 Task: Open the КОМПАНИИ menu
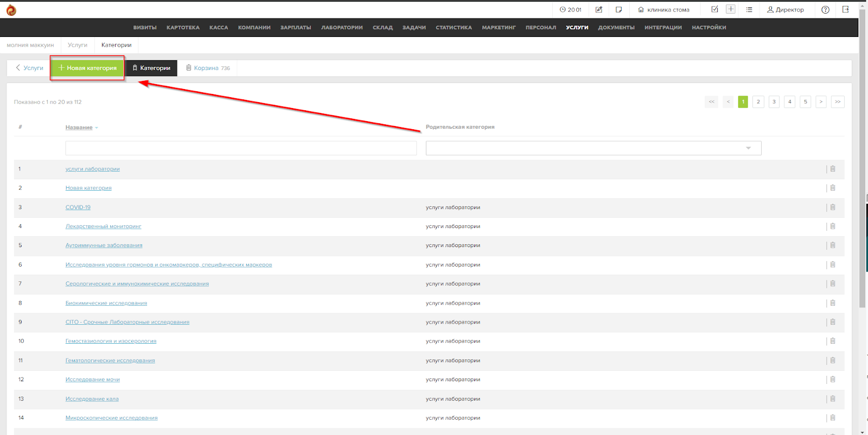254,28
